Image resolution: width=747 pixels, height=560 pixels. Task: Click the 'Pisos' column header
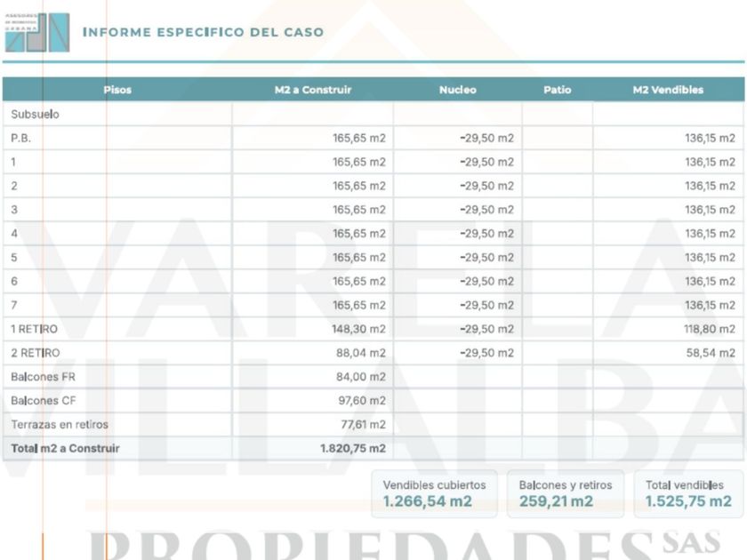tap(117, 90)
